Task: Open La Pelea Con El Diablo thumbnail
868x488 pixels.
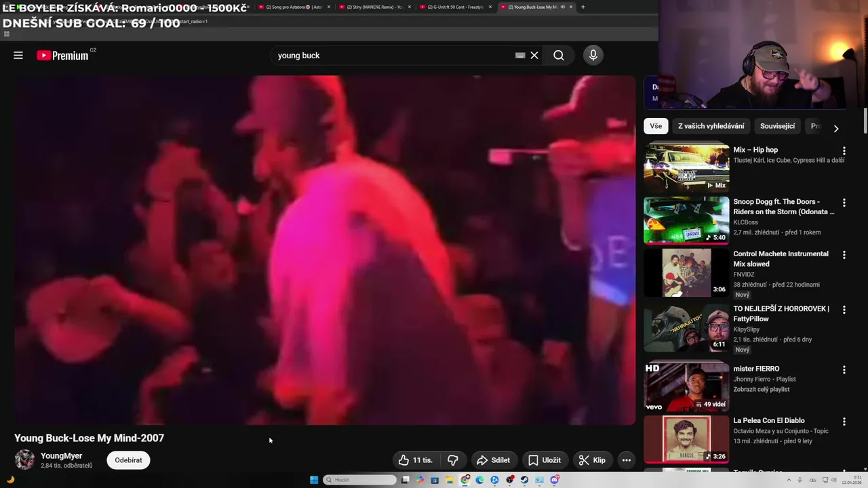Action: click(686, 439)
